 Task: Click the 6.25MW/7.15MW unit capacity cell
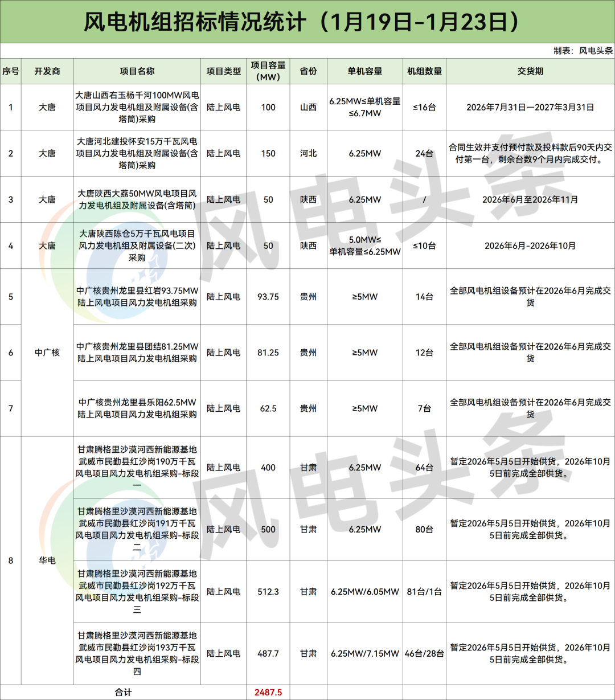click(x=364, y=653)
